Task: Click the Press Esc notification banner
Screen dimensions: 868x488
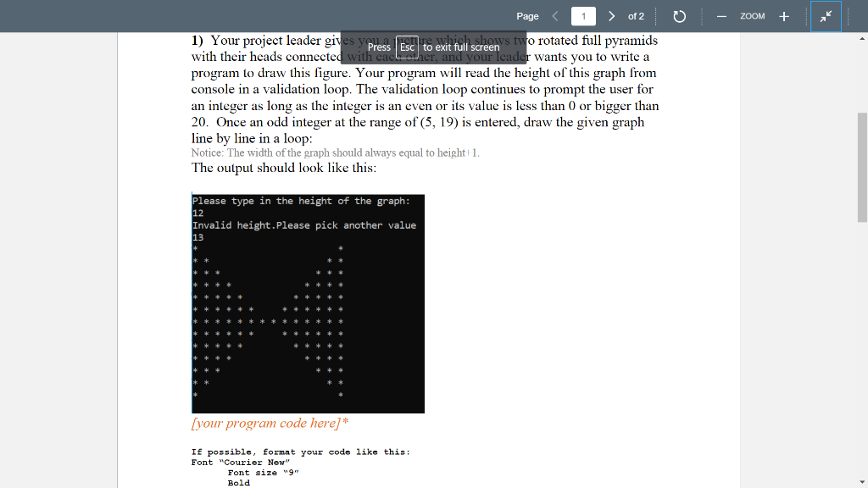Action: click(x=434, y=47)
